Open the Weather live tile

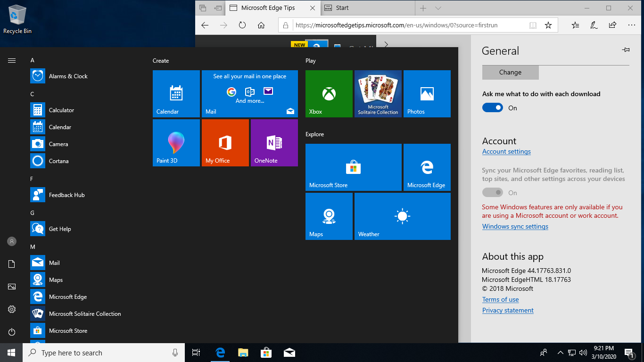(402, 216)
